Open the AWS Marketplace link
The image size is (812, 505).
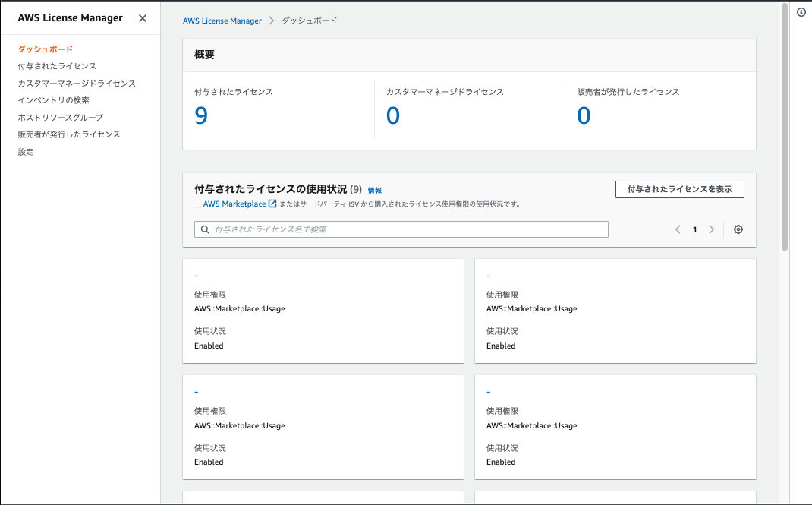(234, 204)
